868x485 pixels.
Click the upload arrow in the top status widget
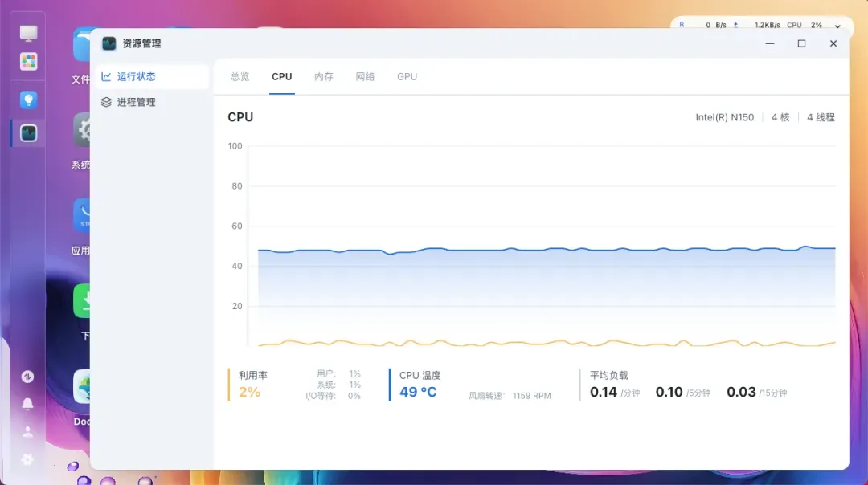pos(735,25)
